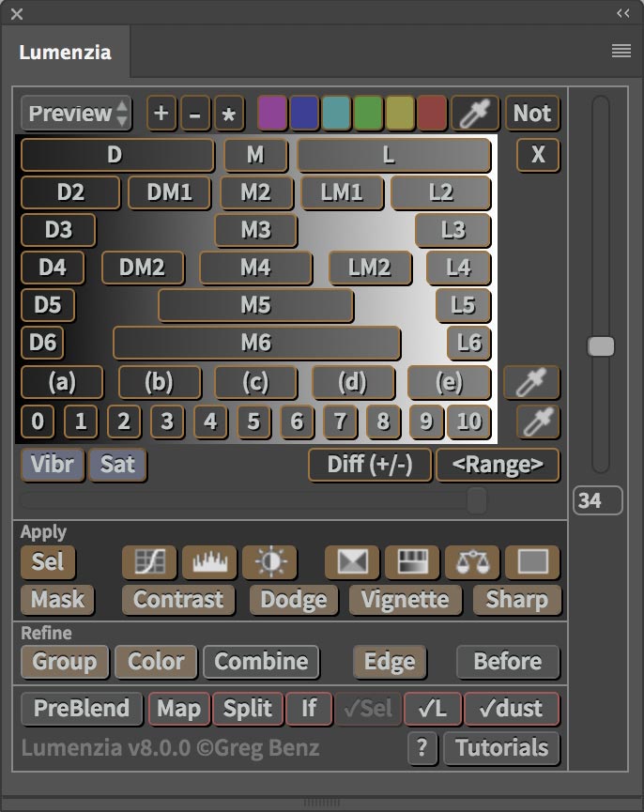Select the blue color swatch
The width and height of the screenshot is (644, 812).
(x=304, y=113)
